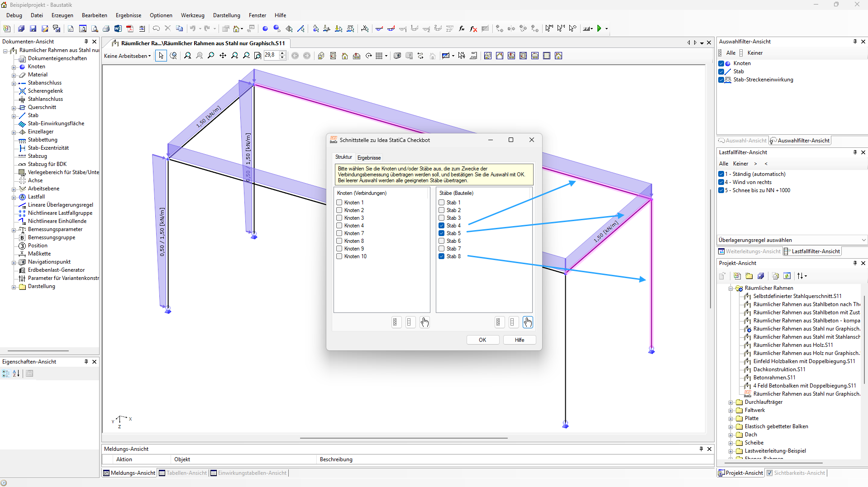The height and width of the screenshot is (487, 868).
Task: Open the Ergebnisse menu
Action: [129, 15]
